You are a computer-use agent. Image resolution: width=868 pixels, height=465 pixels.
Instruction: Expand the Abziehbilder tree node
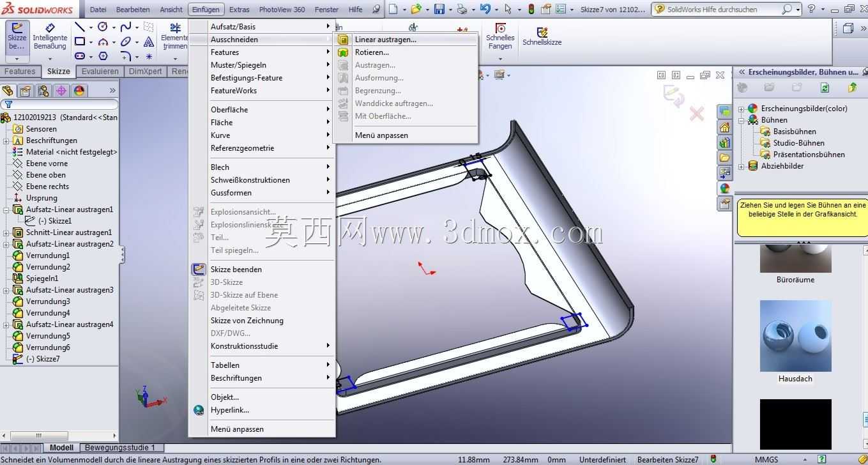[742, 166]
